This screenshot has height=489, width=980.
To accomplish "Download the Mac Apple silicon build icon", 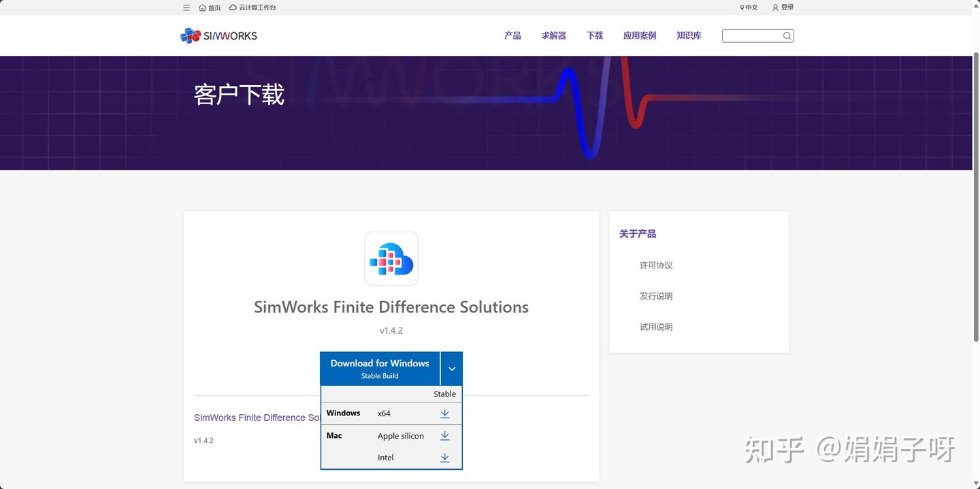I will (x=444, y=435).
